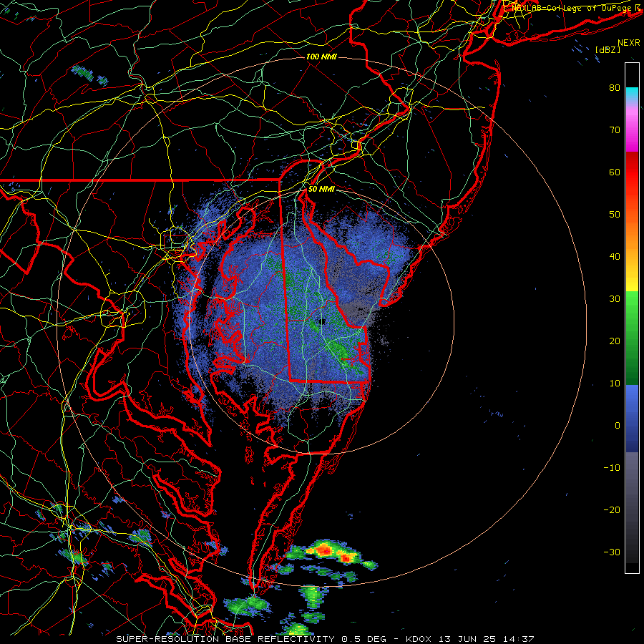Image resolution: width=644 pixels, height=644 pixels.
Task: Click the black radar site dot in Delaware
Action: click(x=321, y=321)
